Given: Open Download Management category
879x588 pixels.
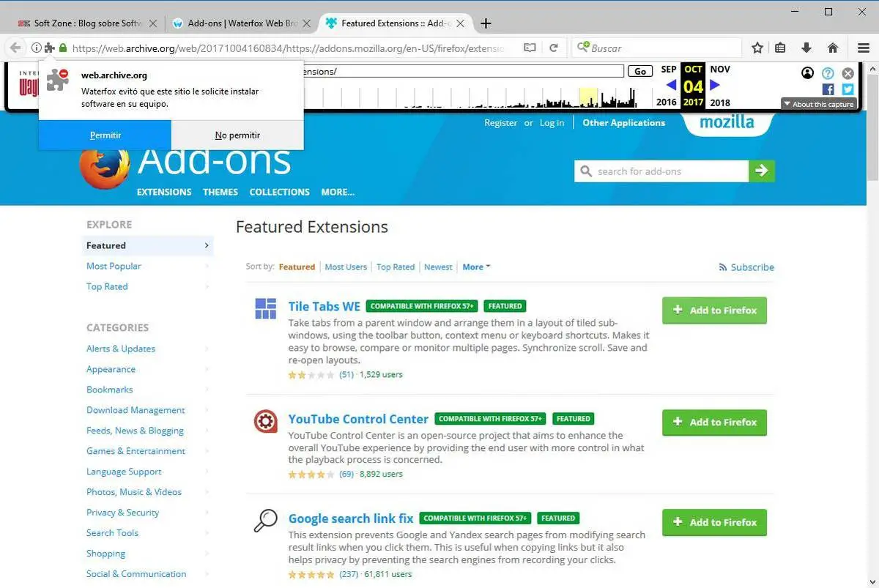Looking at the screenshot, I should (136, 410).
